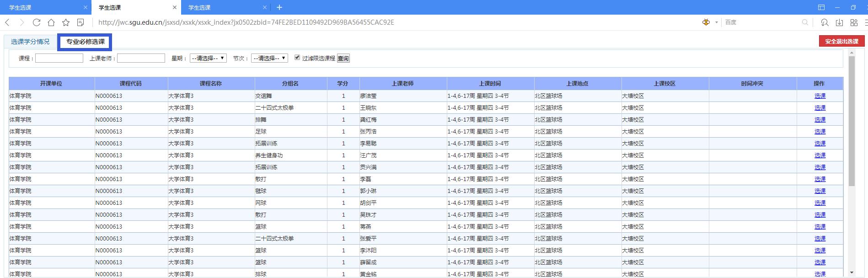Open reading mode icon beside the star
The width and height of the screenshot is (868, 278).
tap(80, 22)
